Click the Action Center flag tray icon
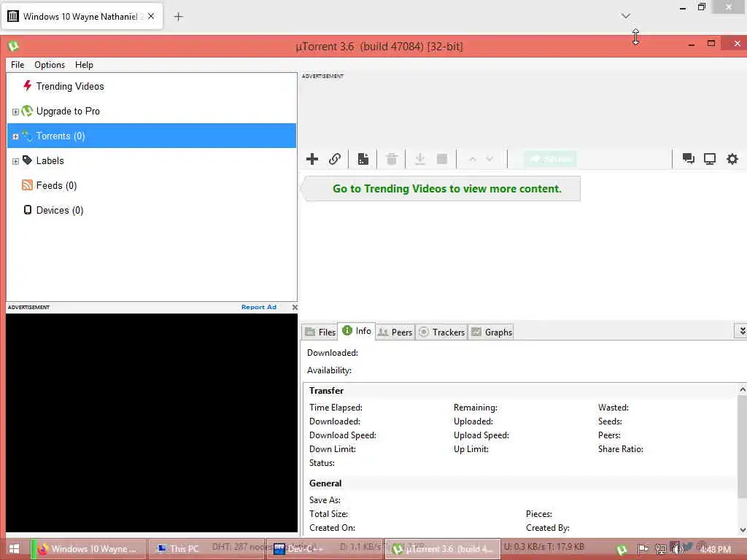 click(643, 550)
